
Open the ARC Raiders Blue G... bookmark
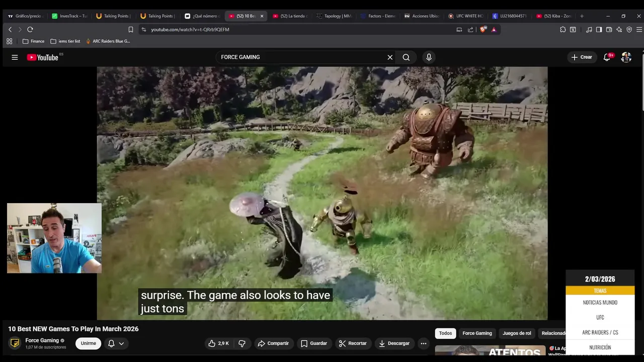pyautogui.click(x=108, y=41)
